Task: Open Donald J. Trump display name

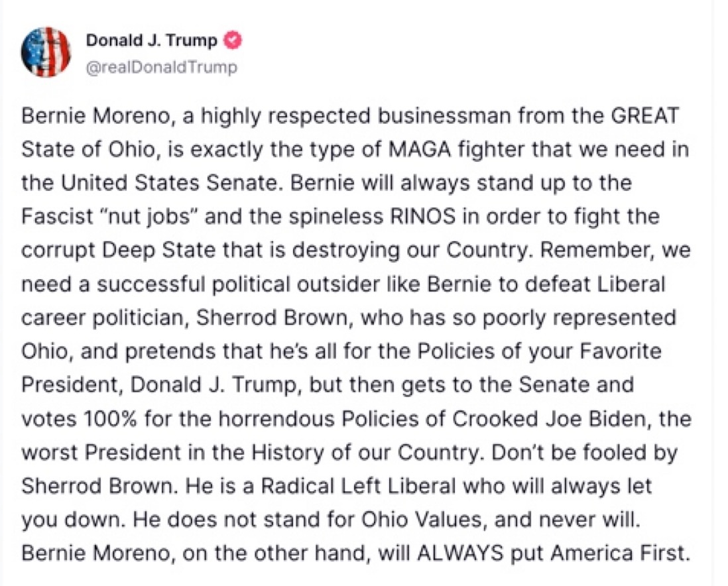Action: coord(151,41)
